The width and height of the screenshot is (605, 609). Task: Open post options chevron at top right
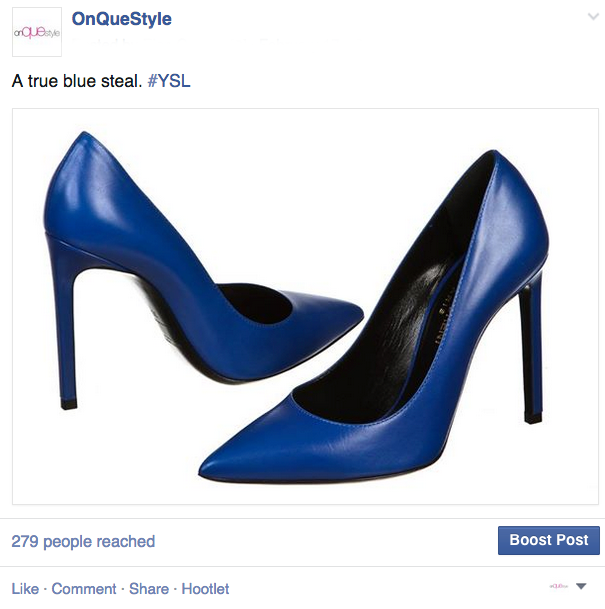593,16
